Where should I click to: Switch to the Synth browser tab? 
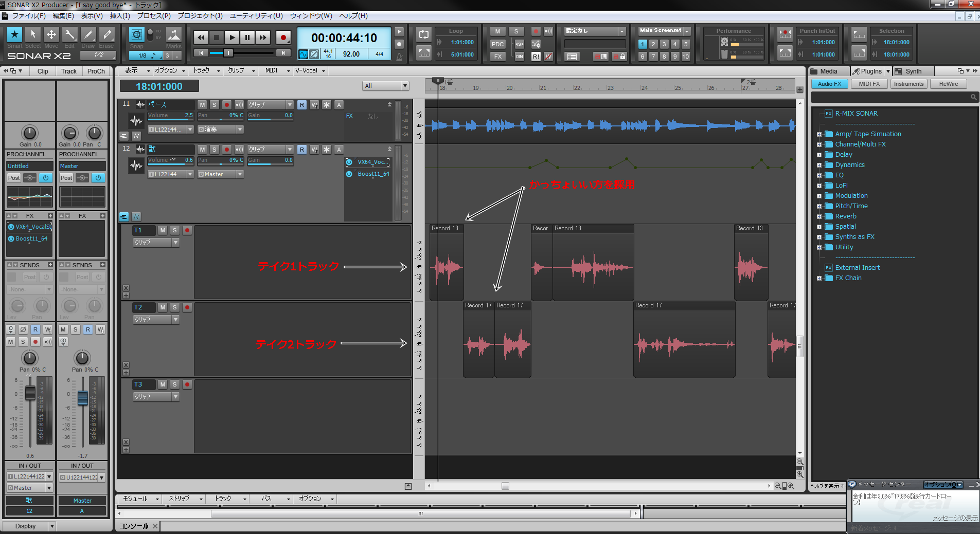click(x=913, y=71)
